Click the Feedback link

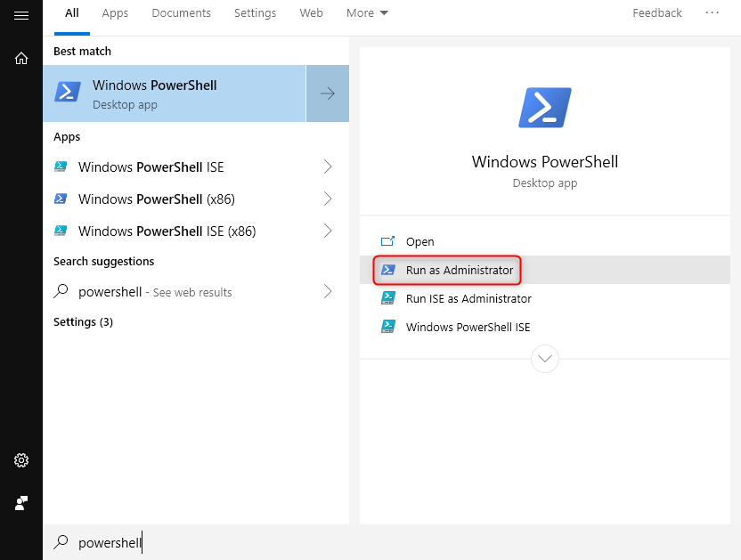(x=657, y=13)
